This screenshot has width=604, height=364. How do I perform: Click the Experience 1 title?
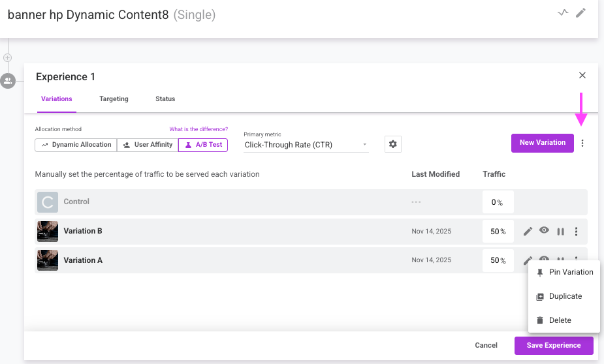pos(65,77)
